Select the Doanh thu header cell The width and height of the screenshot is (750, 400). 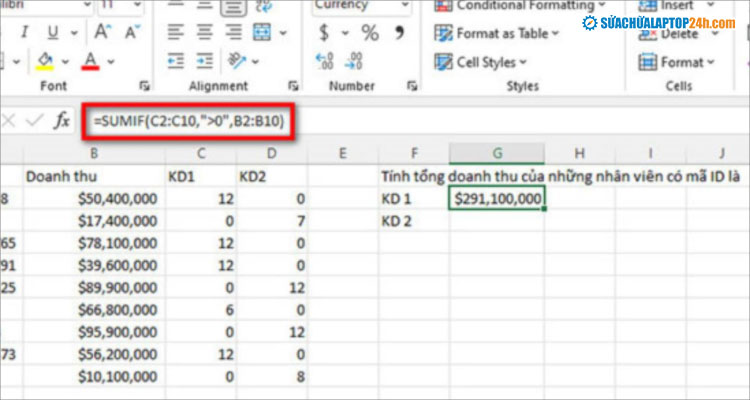coord(94,177)
